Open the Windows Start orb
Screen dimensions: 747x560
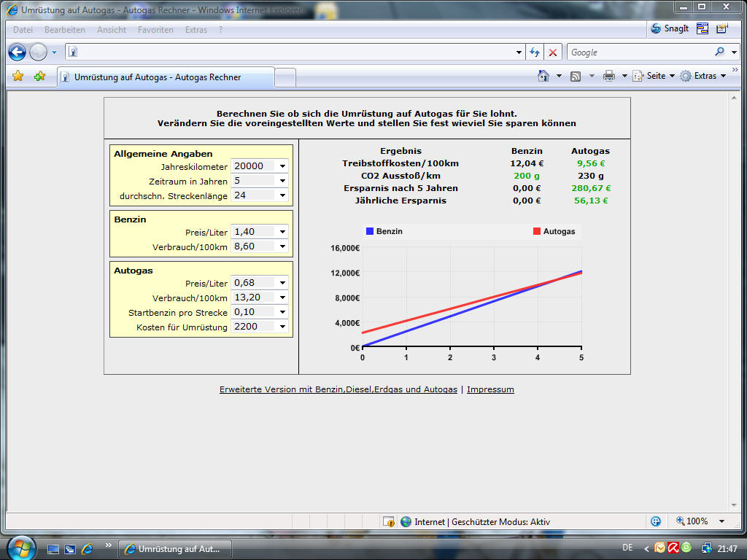[x=21, y=547]
